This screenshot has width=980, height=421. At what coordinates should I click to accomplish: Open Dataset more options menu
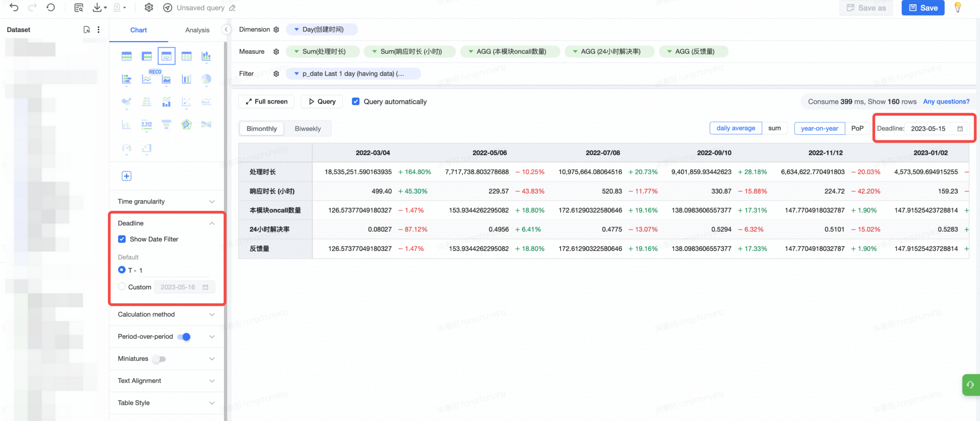(x=99, y=30)
